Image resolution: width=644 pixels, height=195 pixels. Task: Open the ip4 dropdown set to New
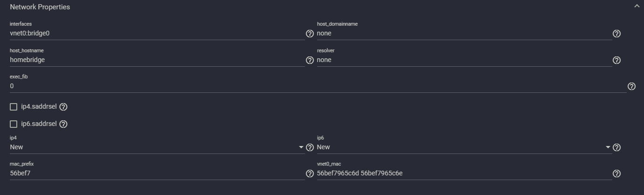click(157, 147)
